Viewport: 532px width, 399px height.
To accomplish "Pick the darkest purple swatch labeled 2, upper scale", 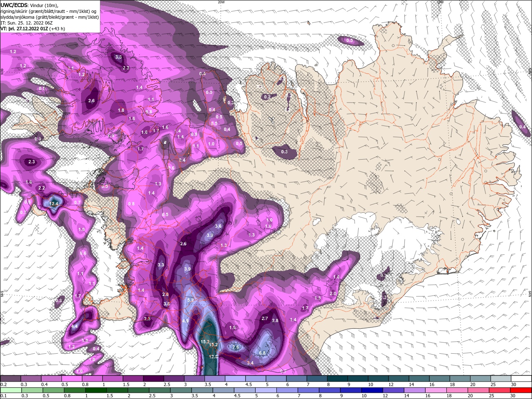I will (153, 379).
